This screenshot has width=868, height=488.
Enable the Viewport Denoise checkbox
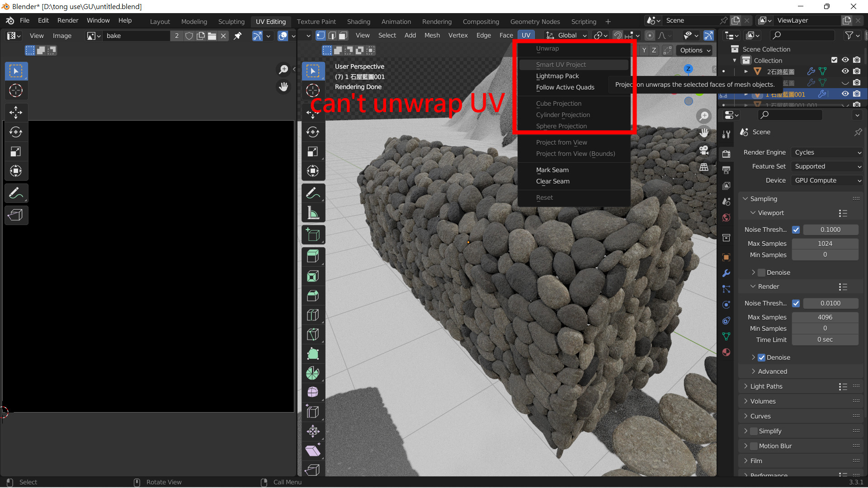pyautogui.click(x=761, y=272)
